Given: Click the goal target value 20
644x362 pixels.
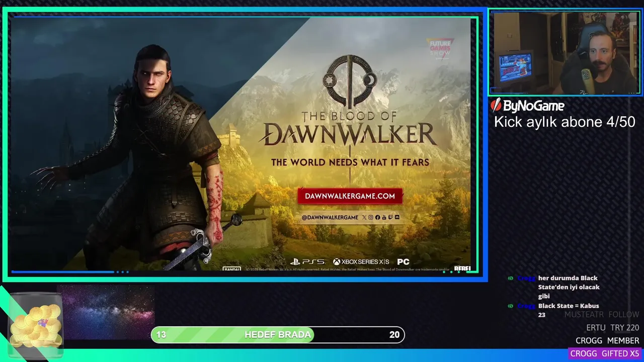Looking at the screenshot, I should 394,335.
